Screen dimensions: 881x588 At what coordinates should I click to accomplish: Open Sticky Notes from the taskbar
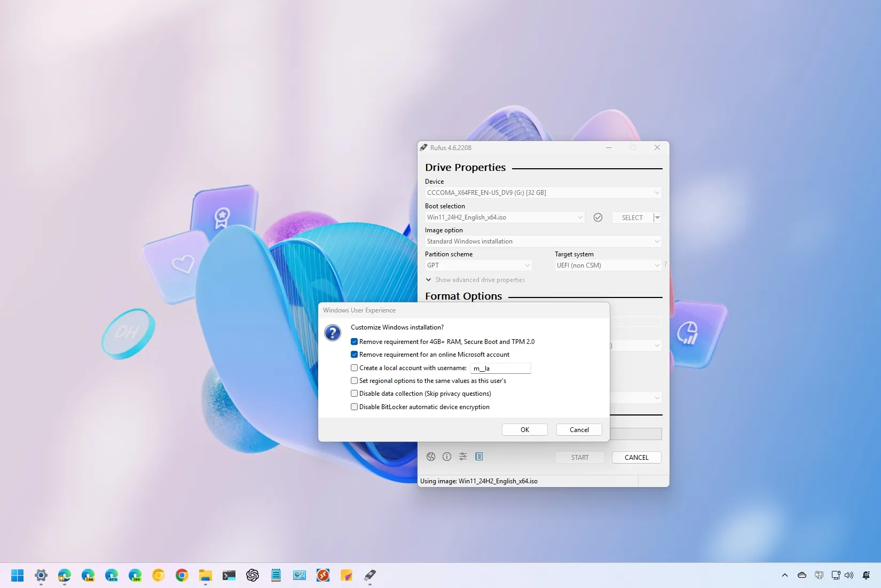[x=347, y=575]
